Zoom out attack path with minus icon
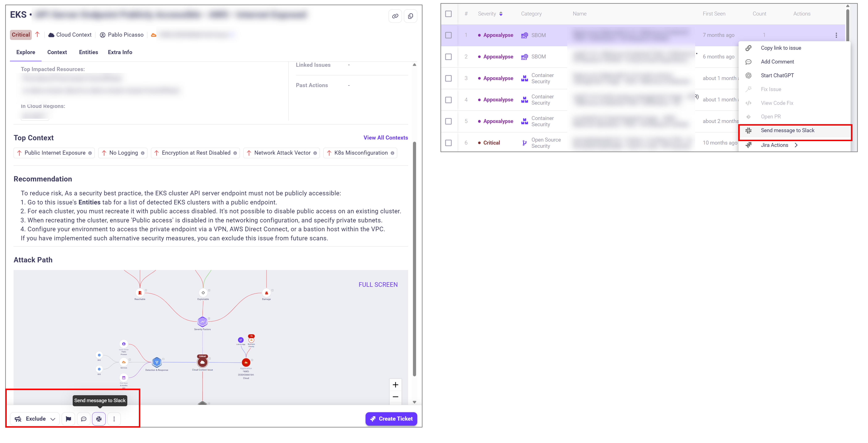The image size is (868, 443). (395, 397)
